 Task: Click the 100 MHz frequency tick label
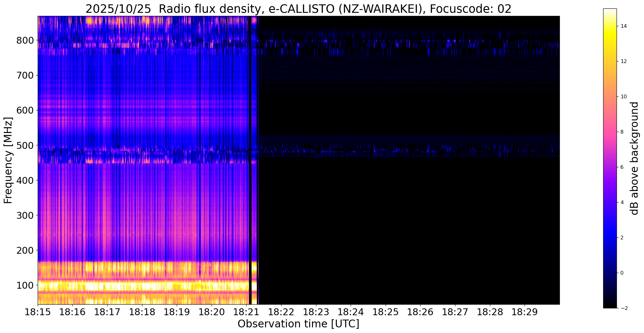[26, 285]
